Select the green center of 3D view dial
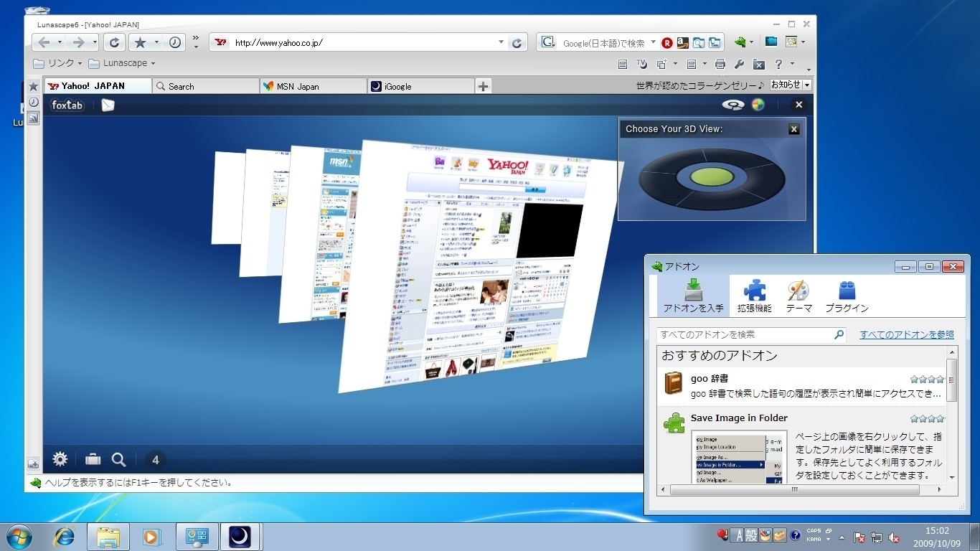This screenshot has width=980, height=551. tap(712, 176)
